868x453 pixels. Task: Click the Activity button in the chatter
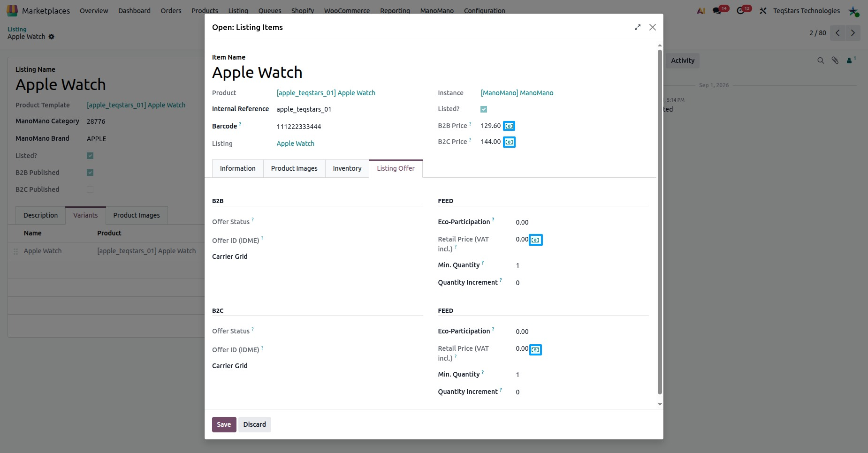tap(682, 60)
